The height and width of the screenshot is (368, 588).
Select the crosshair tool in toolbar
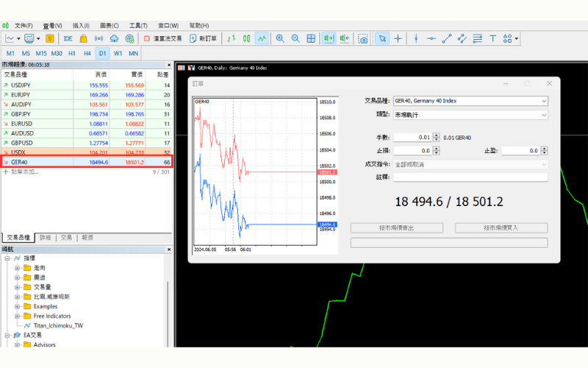398,38
